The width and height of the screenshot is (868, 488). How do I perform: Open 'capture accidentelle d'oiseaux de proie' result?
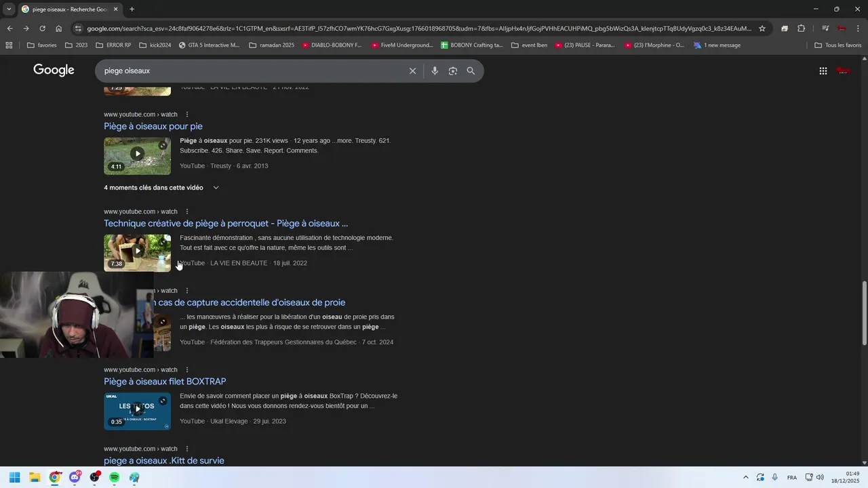(x=250, y=303)
